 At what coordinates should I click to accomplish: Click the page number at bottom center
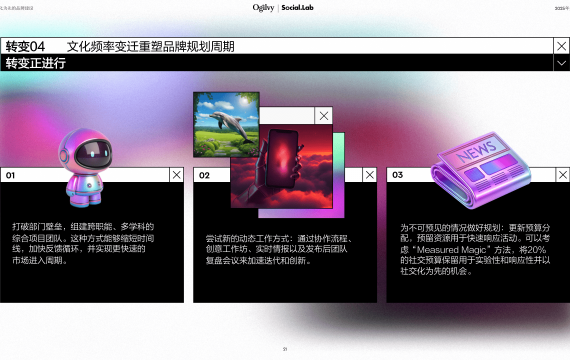285,349
